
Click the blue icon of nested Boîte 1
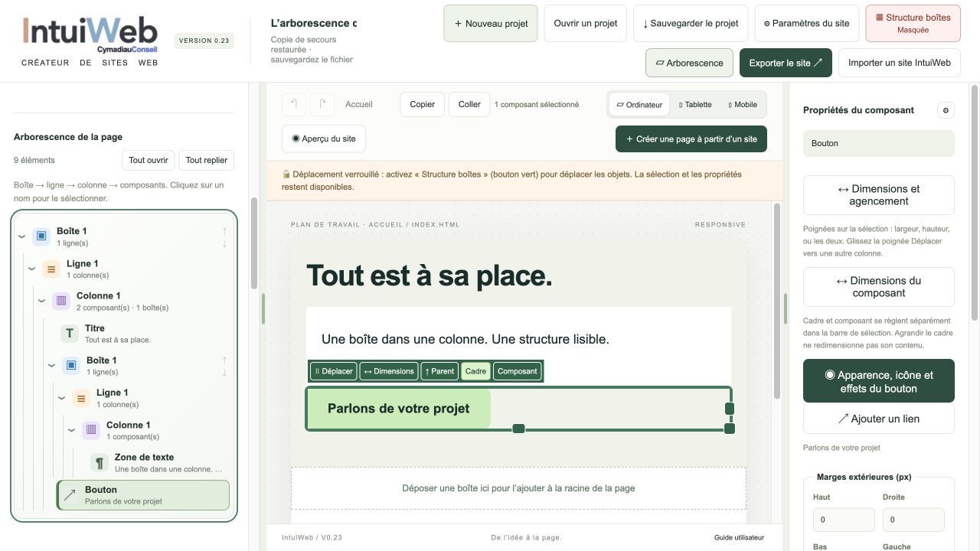(71, 365)
